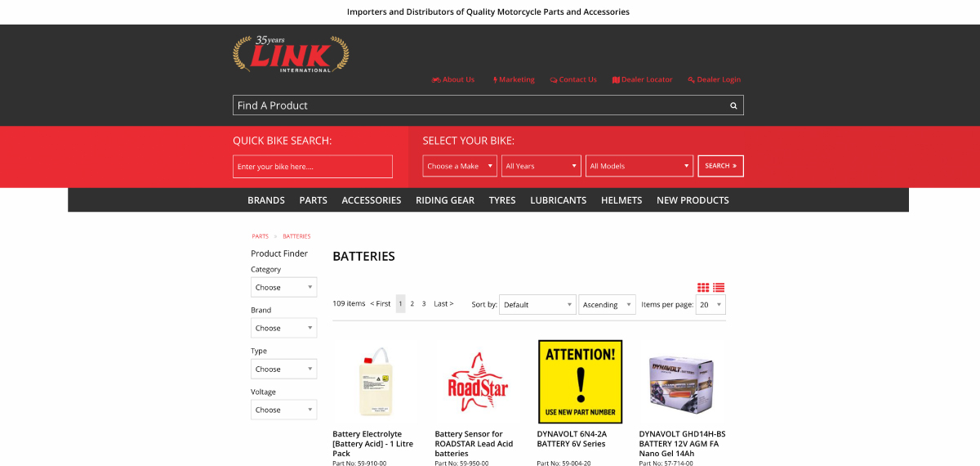Click the Link International logo
Image resolution: width=980 pixels, height=466 pixels.
[x=291, y=54]
